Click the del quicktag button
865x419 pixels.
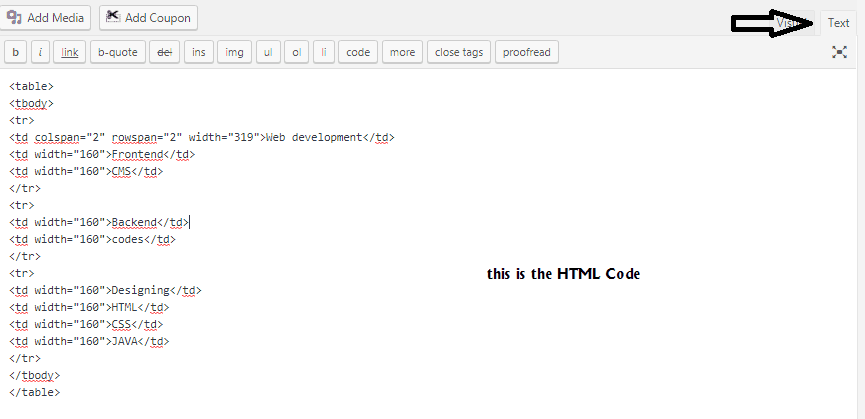(164, 52)
